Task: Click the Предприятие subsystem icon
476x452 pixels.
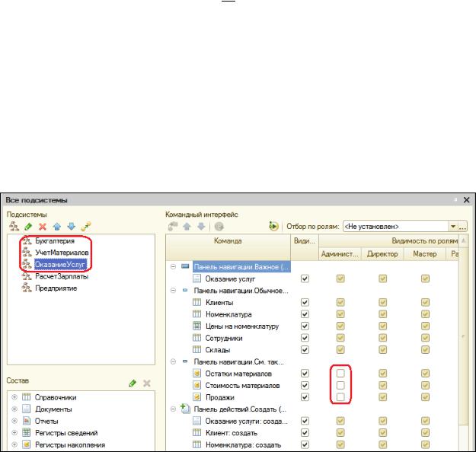Action: point(27,288)
